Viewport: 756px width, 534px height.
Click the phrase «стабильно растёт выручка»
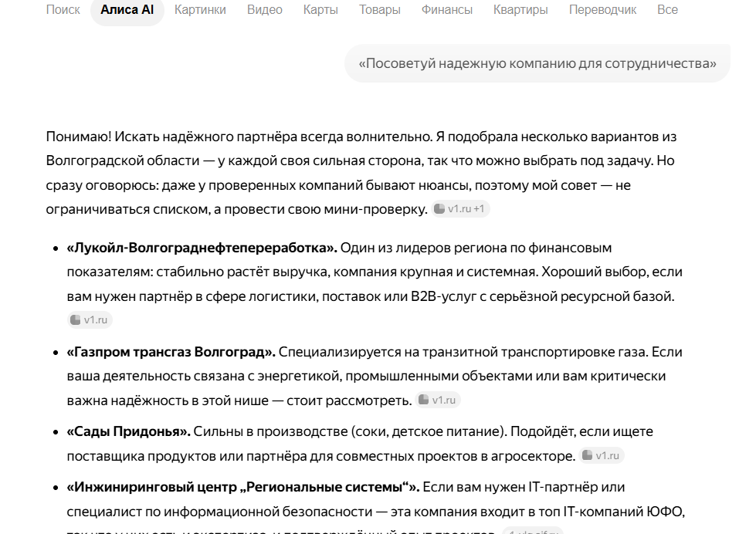242,272
